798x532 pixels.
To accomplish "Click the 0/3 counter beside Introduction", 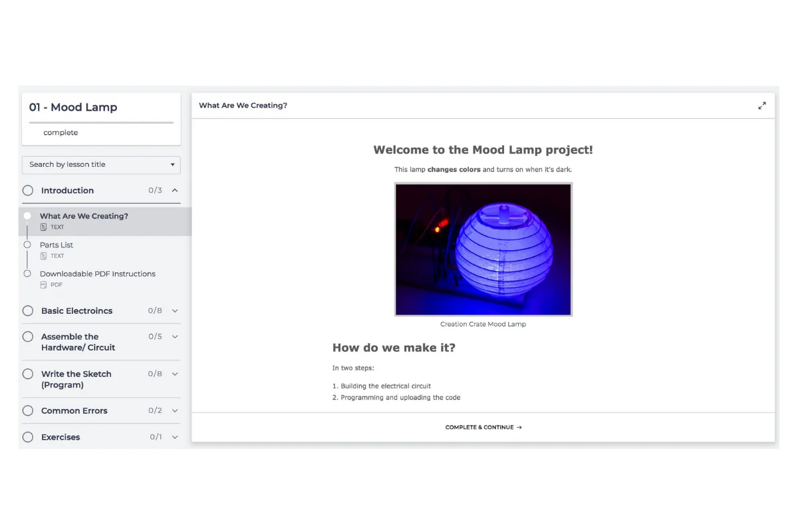I will point(155,190).
